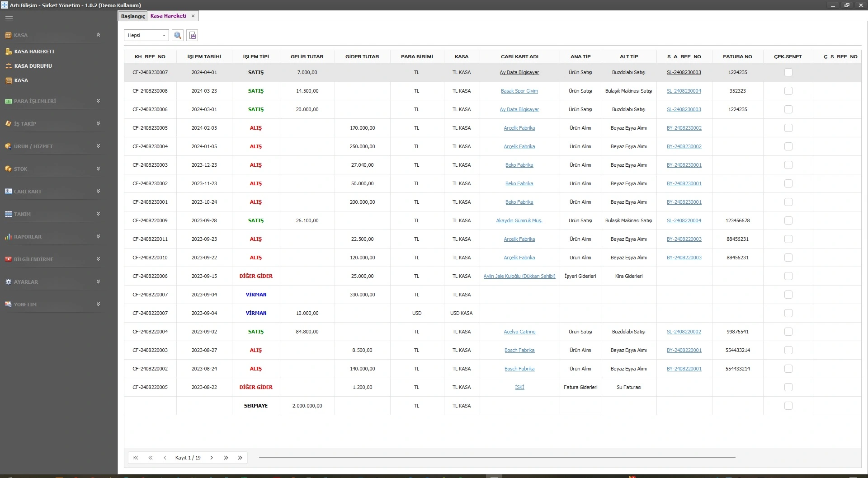Select the Kasa Hareketi tab
This screenshot has width=868, height=478.
(x=168, y=16)
